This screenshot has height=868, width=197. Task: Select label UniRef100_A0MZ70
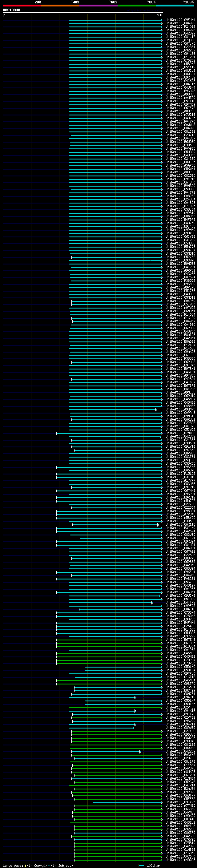coord(180,98)
